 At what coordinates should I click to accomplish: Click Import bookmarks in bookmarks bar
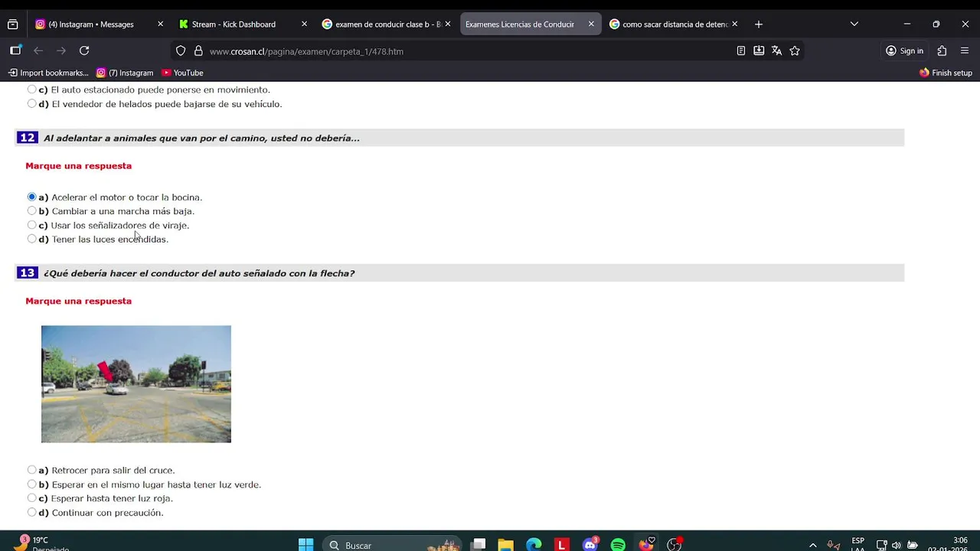48,73
